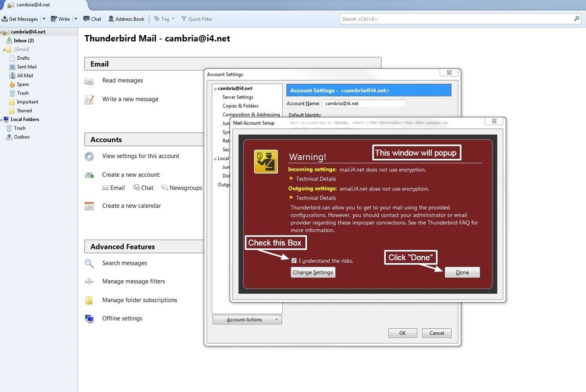
Task: Select Server Settings in Account Settings
Action: 238,97
